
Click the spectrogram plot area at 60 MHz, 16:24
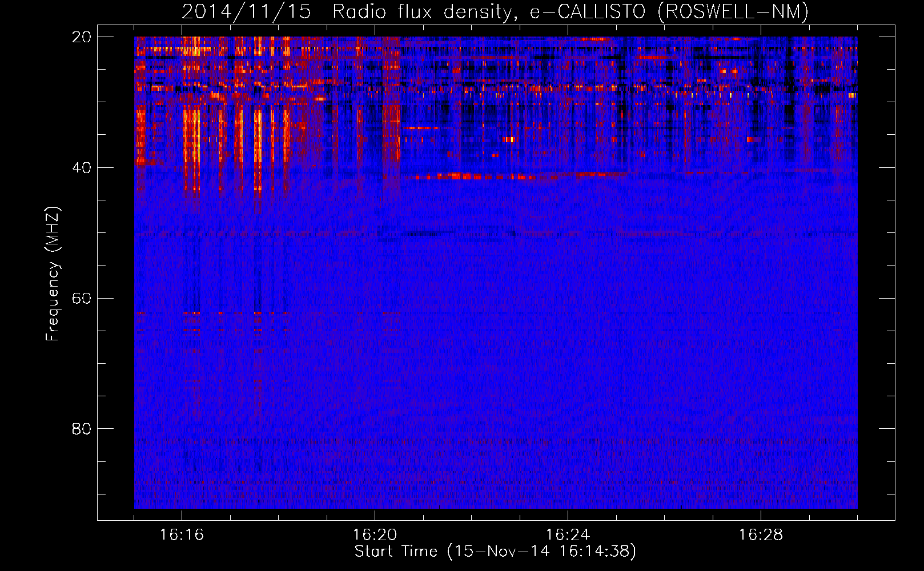(568, 298)
